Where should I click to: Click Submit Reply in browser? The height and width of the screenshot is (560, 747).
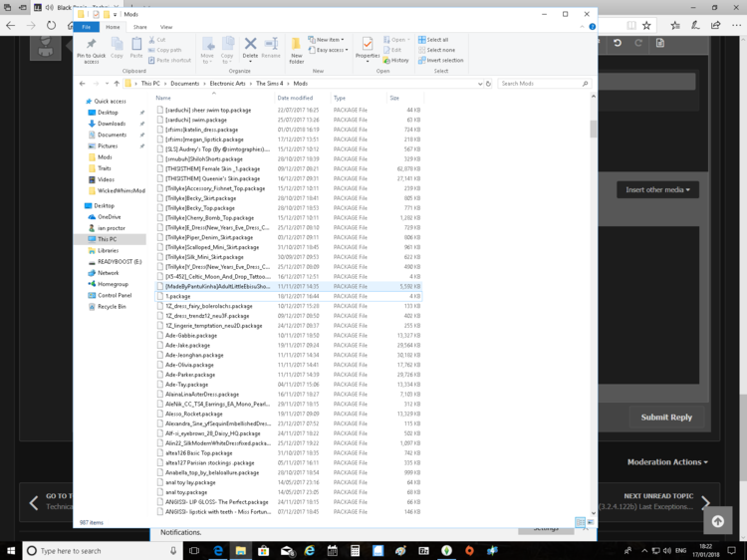tap(666, 418)
